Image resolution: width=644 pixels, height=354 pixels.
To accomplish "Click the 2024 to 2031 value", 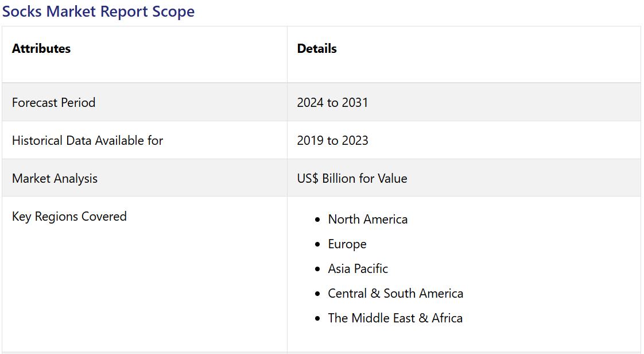I will click(332, 103).
